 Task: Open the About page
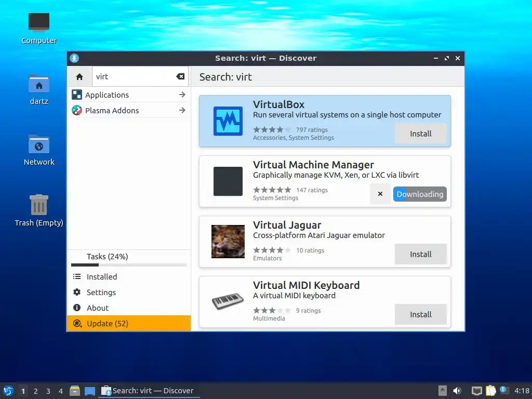[x=129, y=308]
